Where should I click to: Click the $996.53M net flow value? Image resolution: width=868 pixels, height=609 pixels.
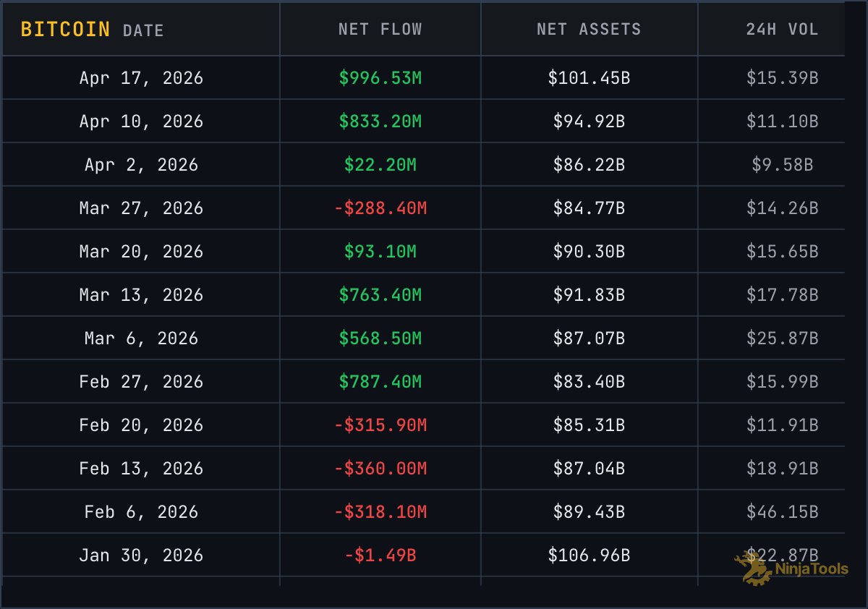pyautogui.click(x=380, y=78)
